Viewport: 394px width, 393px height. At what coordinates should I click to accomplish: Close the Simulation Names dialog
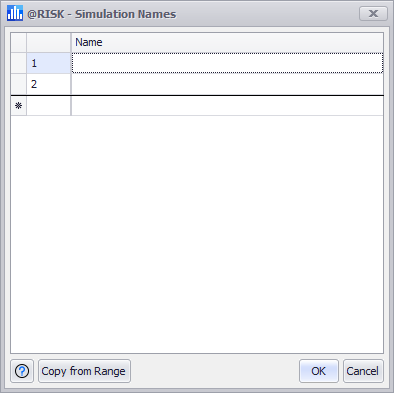pyautogui.click(x=373, y=13)
